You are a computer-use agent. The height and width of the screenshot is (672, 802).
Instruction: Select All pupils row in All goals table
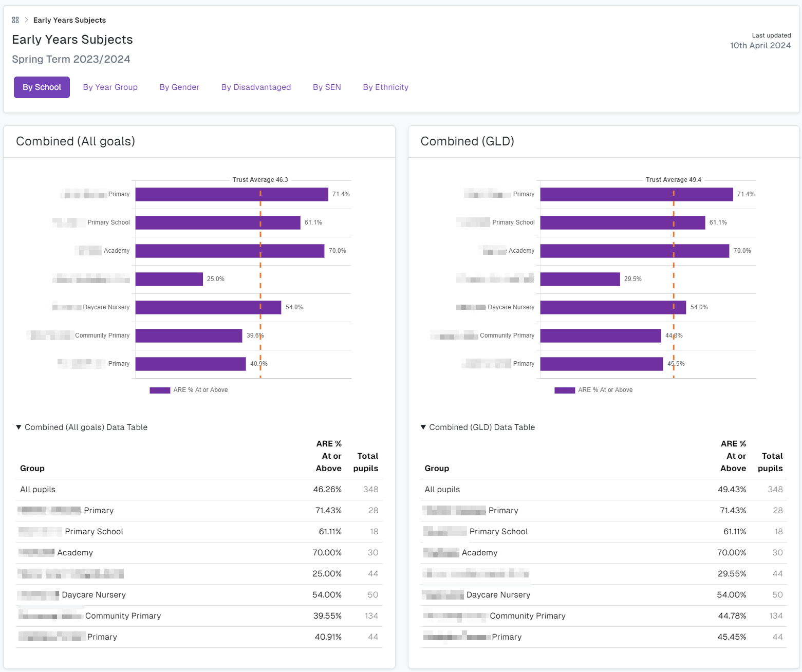(199, 490)
